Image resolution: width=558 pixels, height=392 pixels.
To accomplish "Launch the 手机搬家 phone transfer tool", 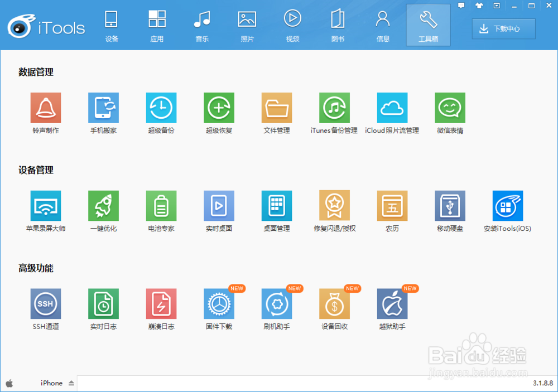I will tap(103, 108).
